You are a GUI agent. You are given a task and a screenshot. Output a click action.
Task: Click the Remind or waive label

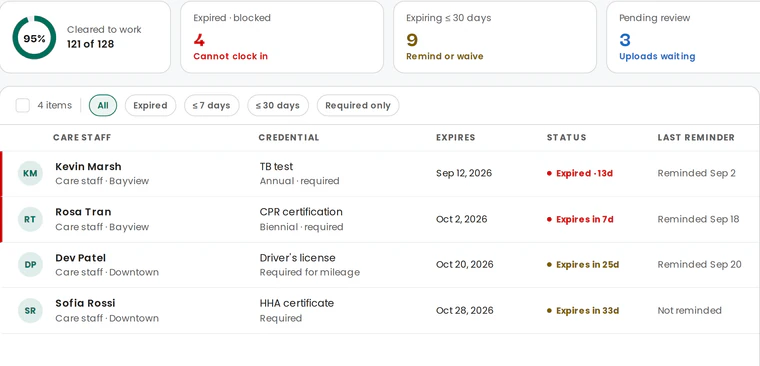tap(444, 56)
